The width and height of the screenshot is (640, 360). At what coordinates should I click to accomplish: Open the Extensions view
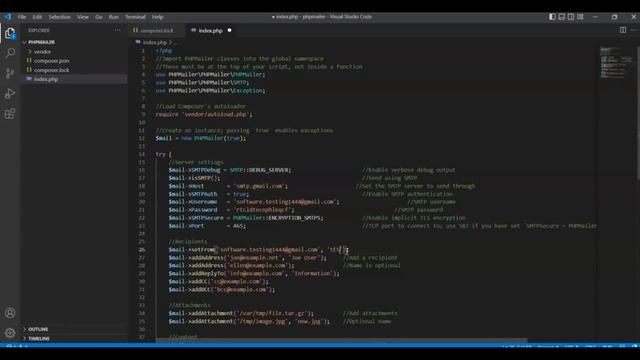[10, 113]
